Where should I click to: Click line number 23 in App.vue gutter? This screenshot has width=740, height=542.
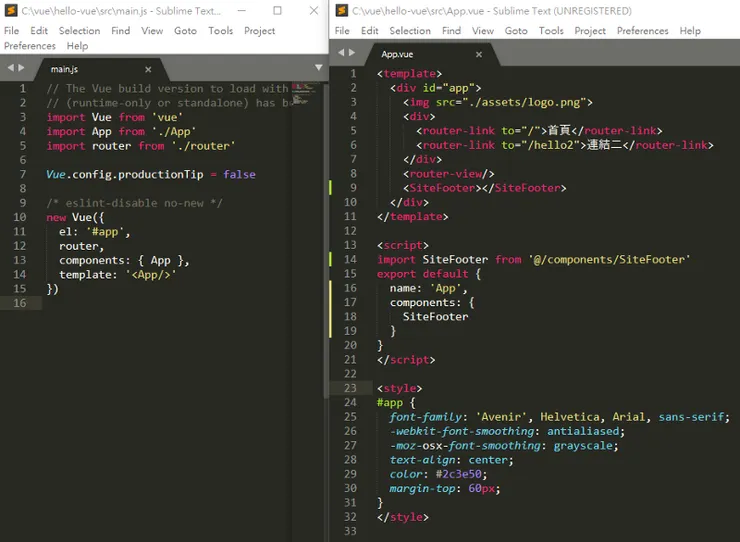(350, 388)
